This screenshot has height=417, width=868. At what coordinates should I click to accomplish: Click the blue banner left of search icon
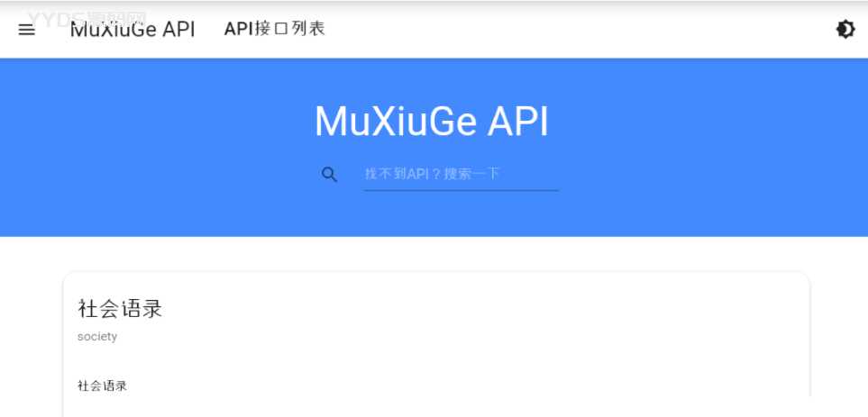click(x=180, y=174)
